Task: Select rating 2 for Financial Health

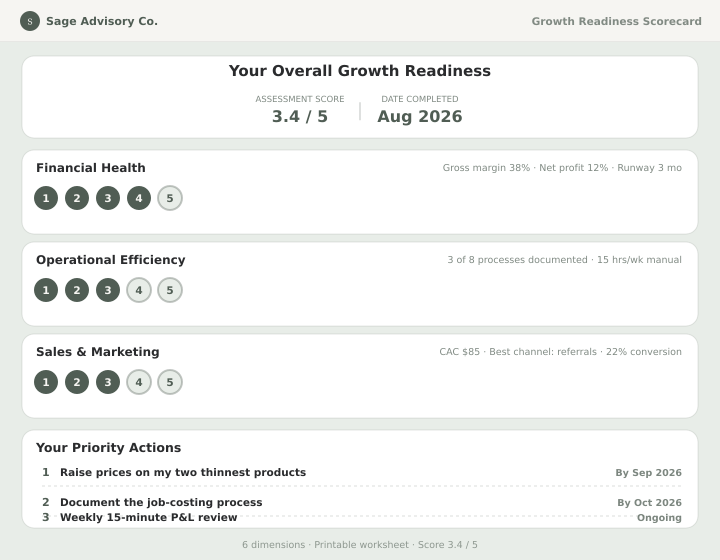Action: pos(77,198)
